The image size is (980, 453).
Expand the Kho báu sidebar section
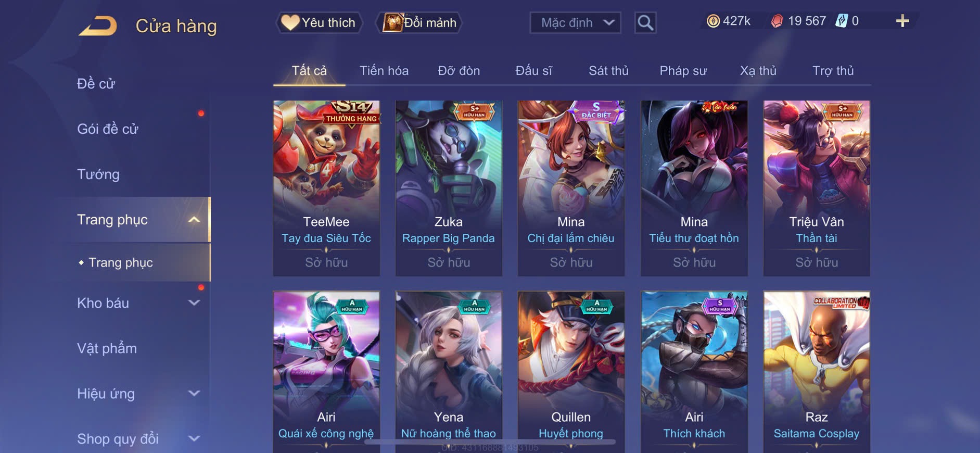coord(194,303)
